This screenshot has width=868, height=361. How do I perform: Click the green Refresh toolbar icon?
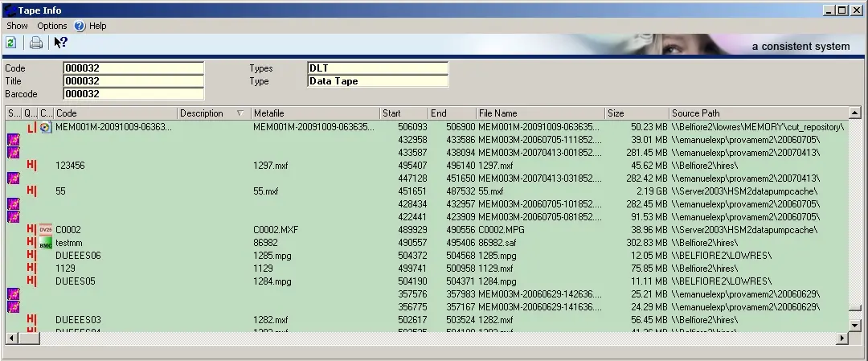click(11, 43)
